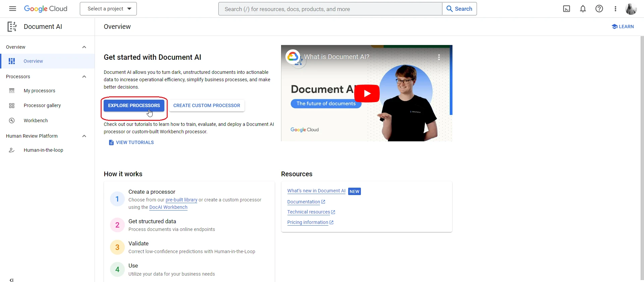Open the three-dot settings menu in header
Image resolution: width=644 pixels, height=282 pixels.
click(615, 9)
